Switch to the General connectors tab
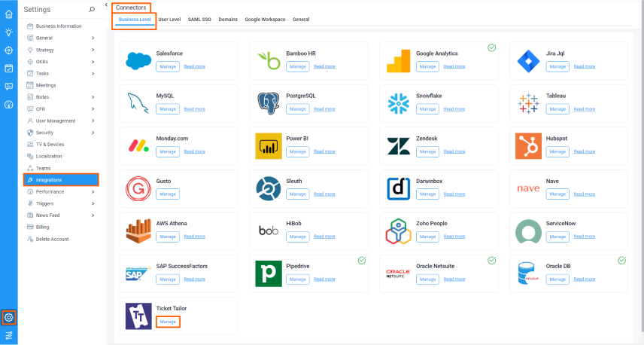The width and height of the screenshot is (644, 345). pyautogui.click(x=301, y=20)
